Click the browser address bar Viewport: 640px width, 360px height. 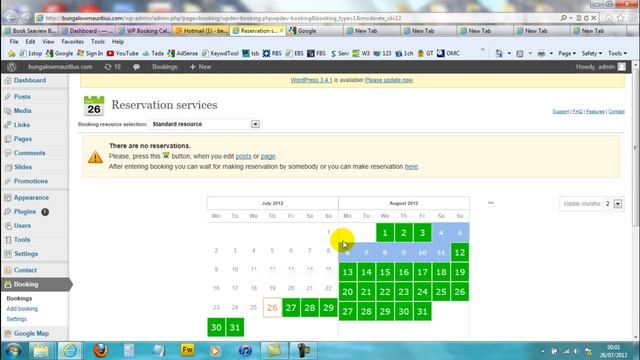tap(298, 18)
